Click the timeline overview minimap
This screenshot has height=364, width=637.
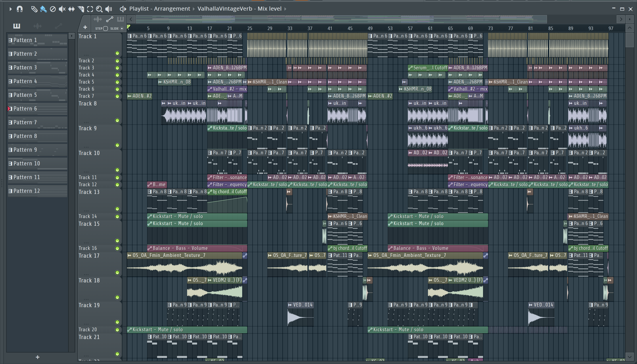[x=341, y=19]
